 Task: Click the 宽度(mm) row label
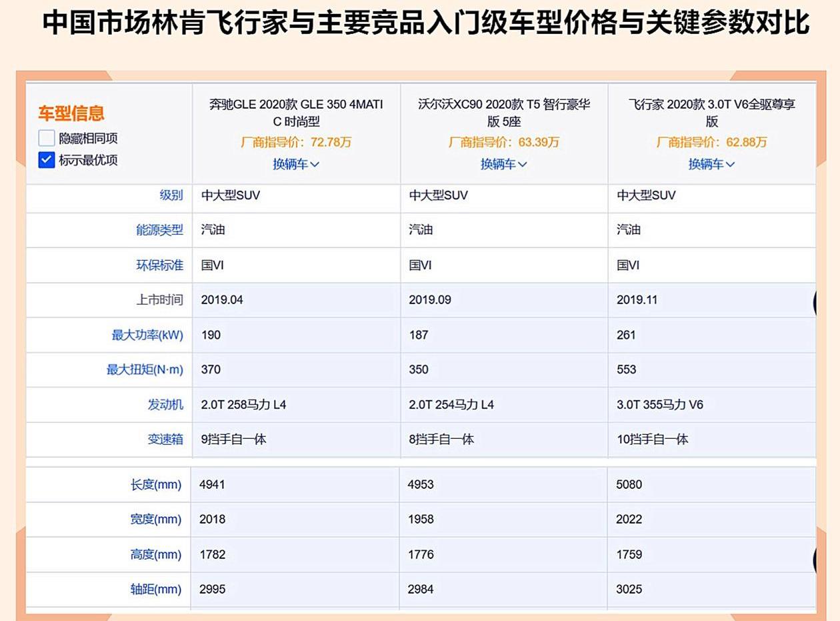pyautogui.click(x=156, y=520)
